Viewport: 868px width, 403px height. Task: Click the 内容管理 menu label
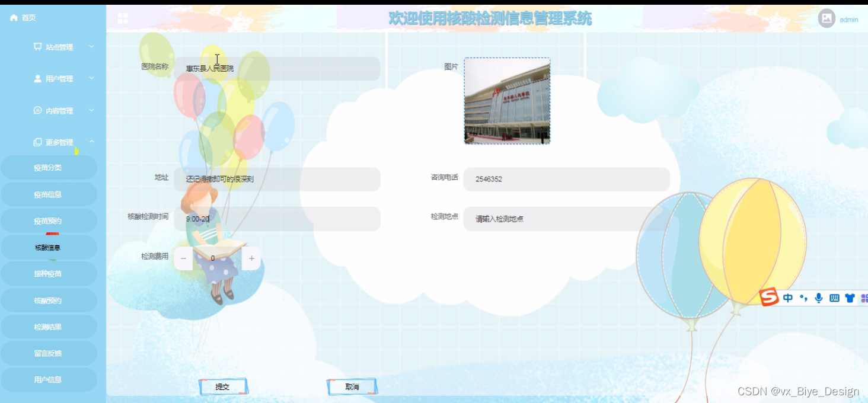(x=59, y=111)
